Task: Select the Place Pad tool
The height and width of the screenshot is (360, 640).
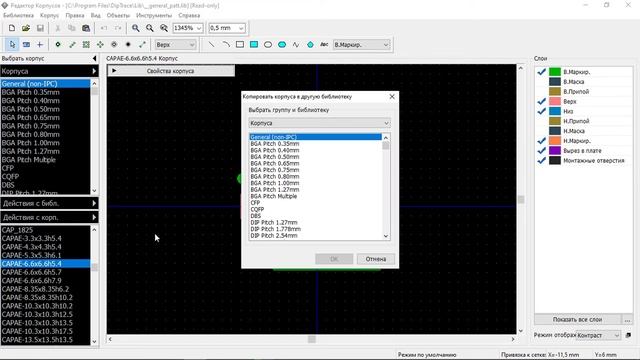Action: 58,44
